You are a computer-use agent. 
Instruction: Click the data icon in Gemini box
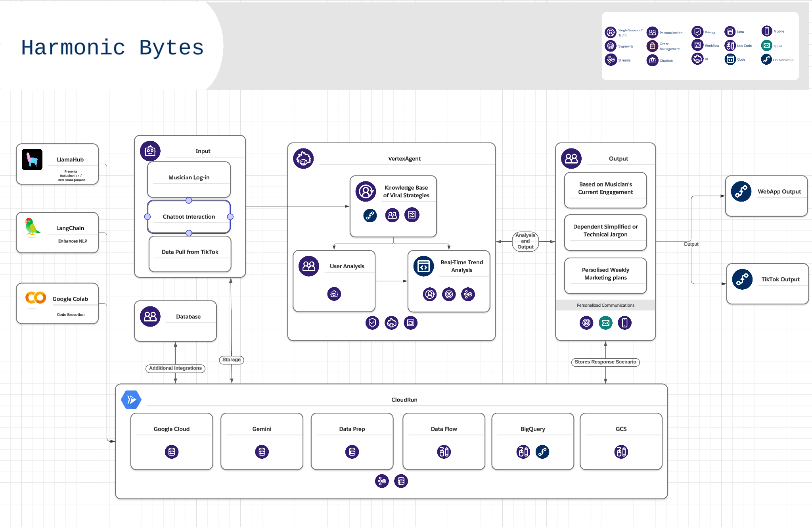pos(262,452)
